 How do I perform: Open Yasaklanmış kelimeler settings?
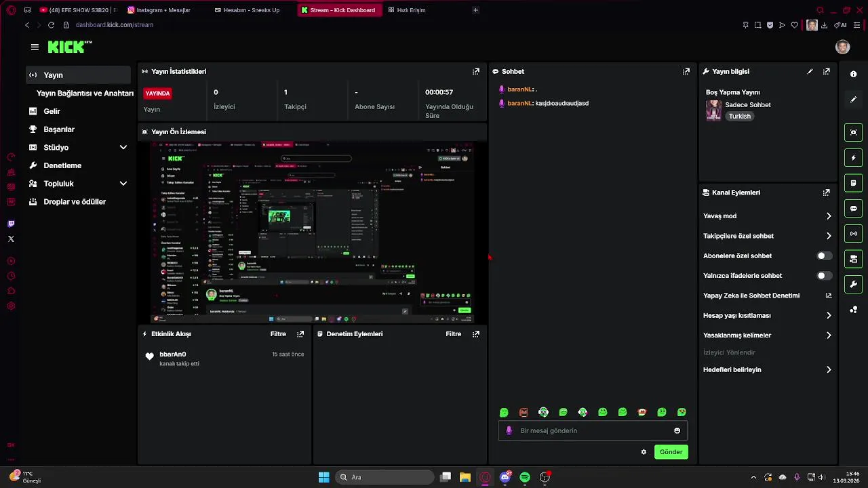767,335
